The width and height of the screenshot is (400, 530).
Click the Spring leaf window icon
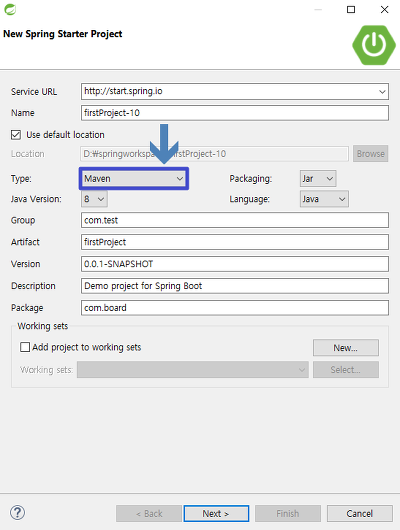coord(10,9)
